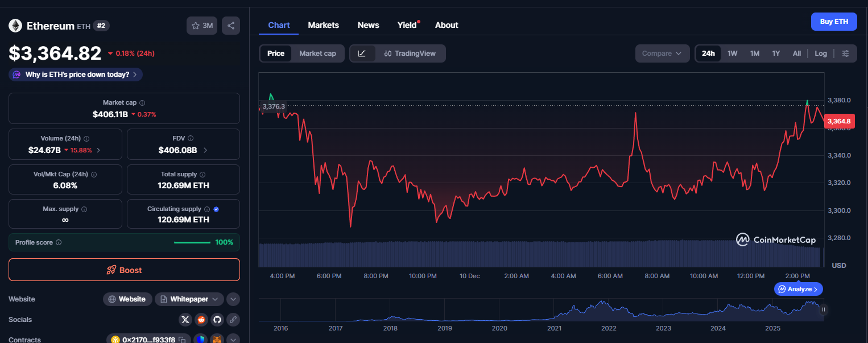Click the chain link icon under Socials
The height and width of the screenshot is (343, 868).
pos(233,319)
